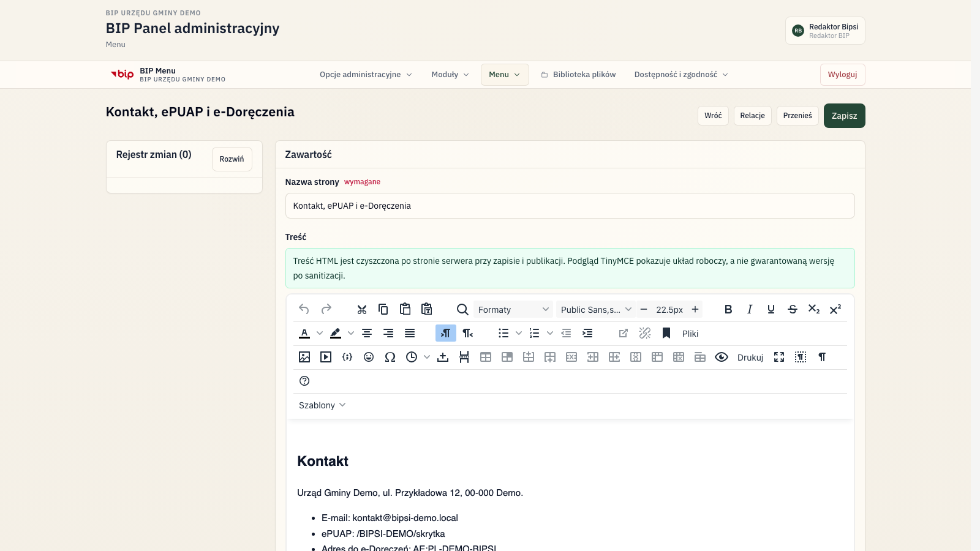Open special characters with the omega icon

click(x=390, y=357)
